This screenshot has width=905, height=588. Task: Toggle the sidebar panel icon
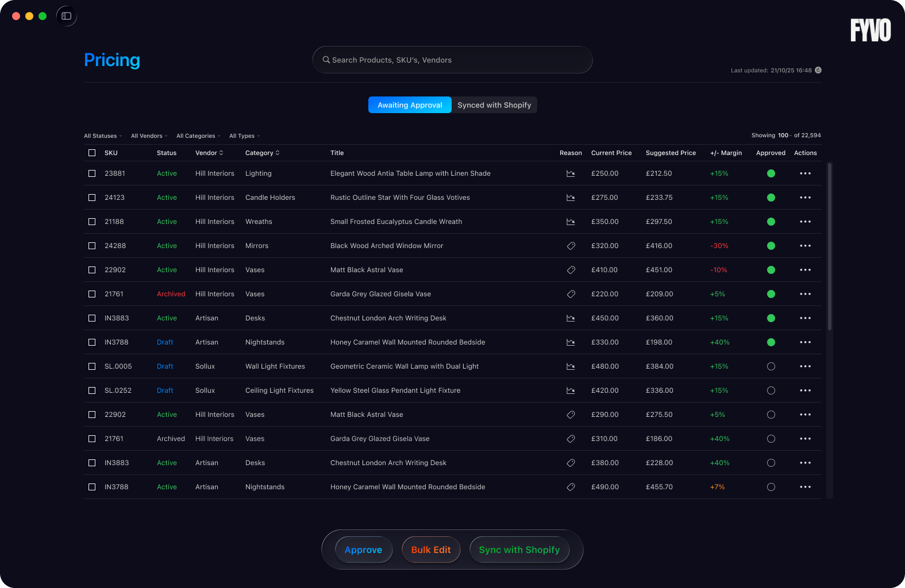click(x=67, y=16)
